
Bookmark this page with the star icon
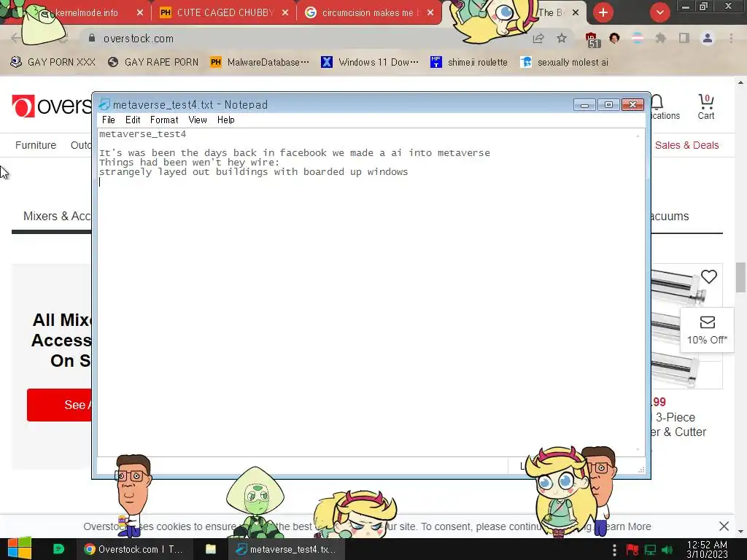pos(562,39)
